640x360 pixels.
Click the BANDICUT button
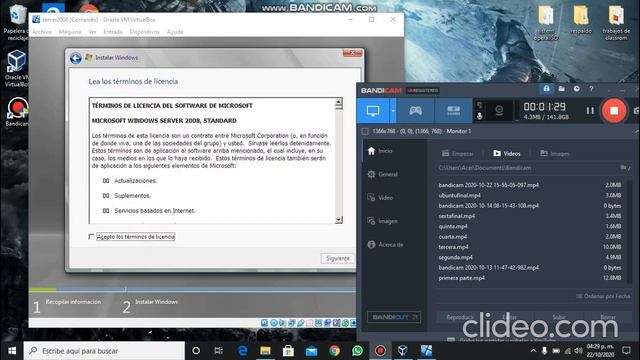(394, 317)
